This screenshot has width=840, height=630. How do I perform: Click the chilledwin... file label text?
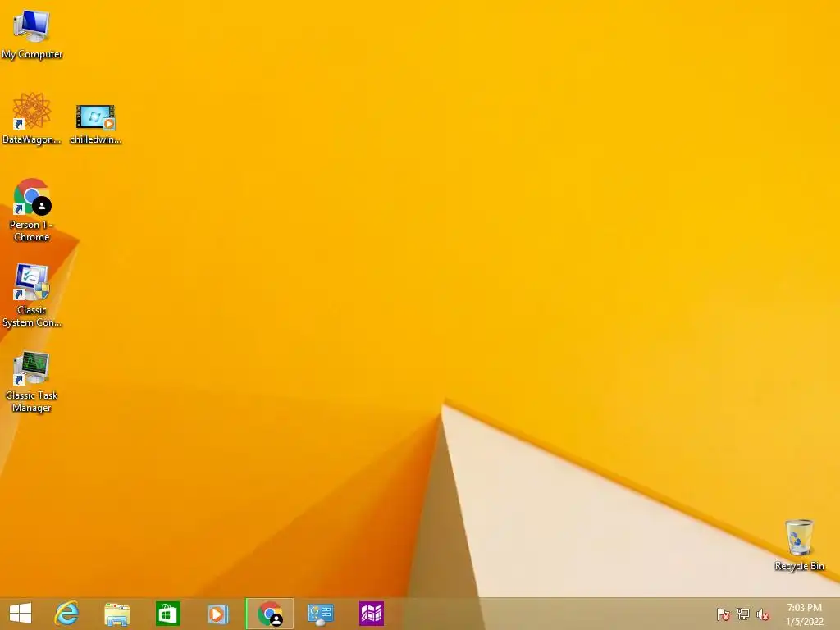pyautogui.click(x=95, y=139)
